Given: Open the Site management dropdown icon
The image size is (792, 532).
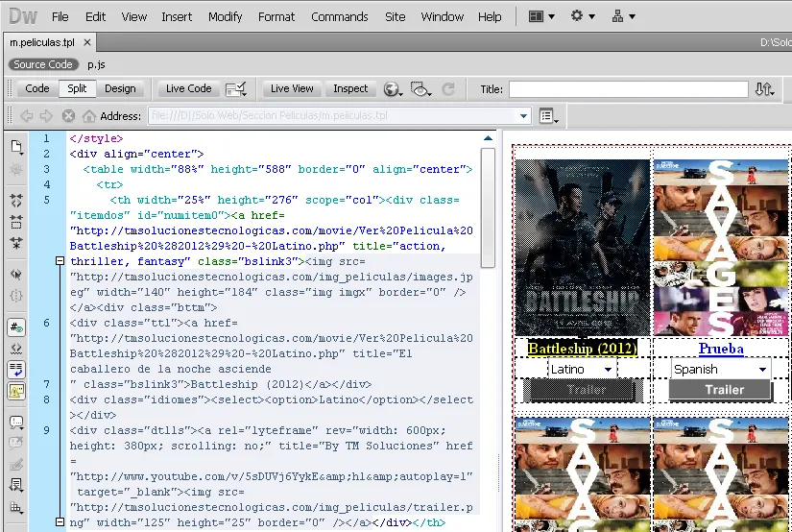Looking at the screenshot, I should tap(623, 16).
